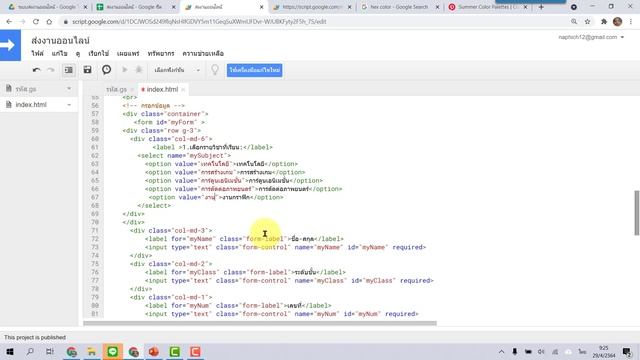The image size is (640, 360).
Task: Show hidden system tray icons
Action: point(501,351)
